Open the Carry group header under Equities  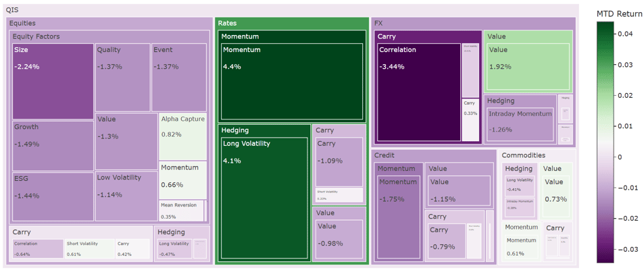pyautogui.click(x=80, y=232)
